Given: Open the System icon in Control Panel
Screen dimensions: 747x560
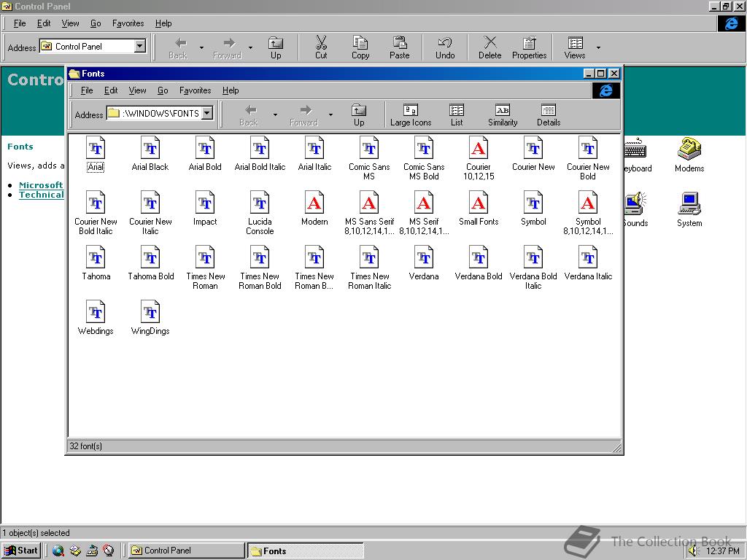Looking at the screenshot, I should pyautogui.click(x=689, y=205).
